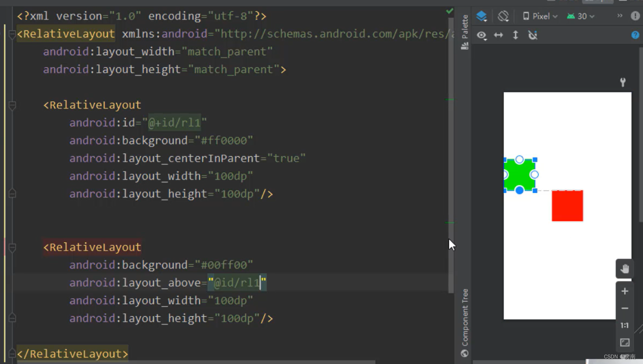
Task: Collapse the second nested RelativeLayout fold
Action: coord(12,247)
